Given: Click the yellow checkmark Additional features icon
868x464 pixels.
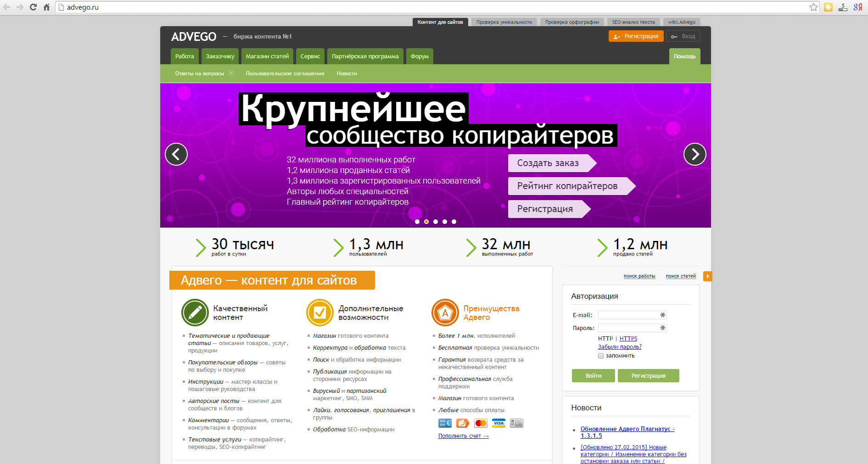Looking at the screenshot, I should coord(320,313).
